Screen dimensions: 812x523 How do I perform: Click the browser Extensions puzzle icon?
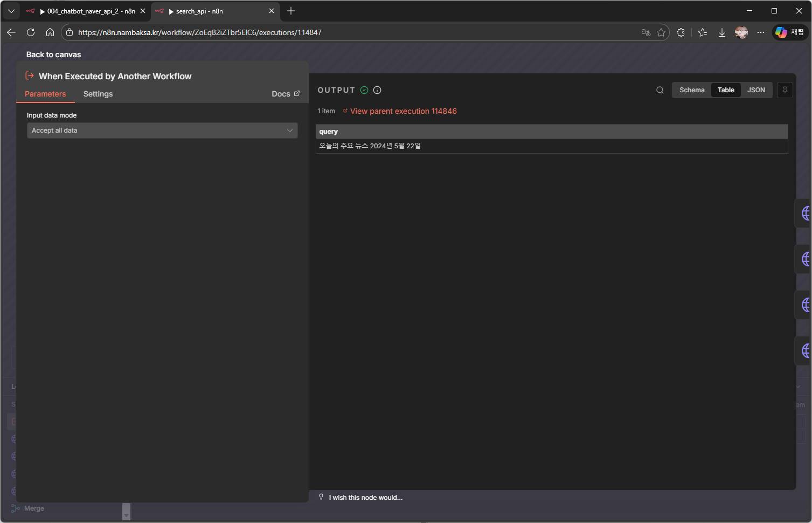(x=681, y=32)
